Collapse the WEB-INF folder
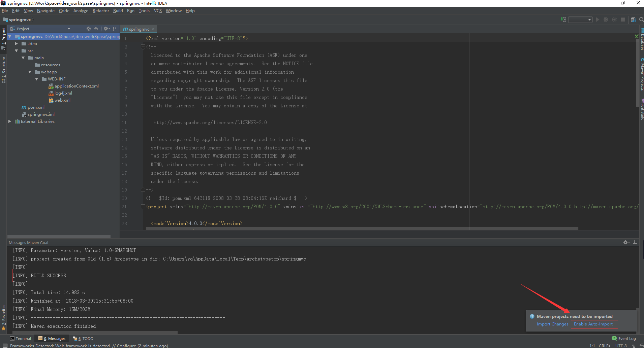The height and width of the screenshot is (348, 644). [x=36, y=79]
